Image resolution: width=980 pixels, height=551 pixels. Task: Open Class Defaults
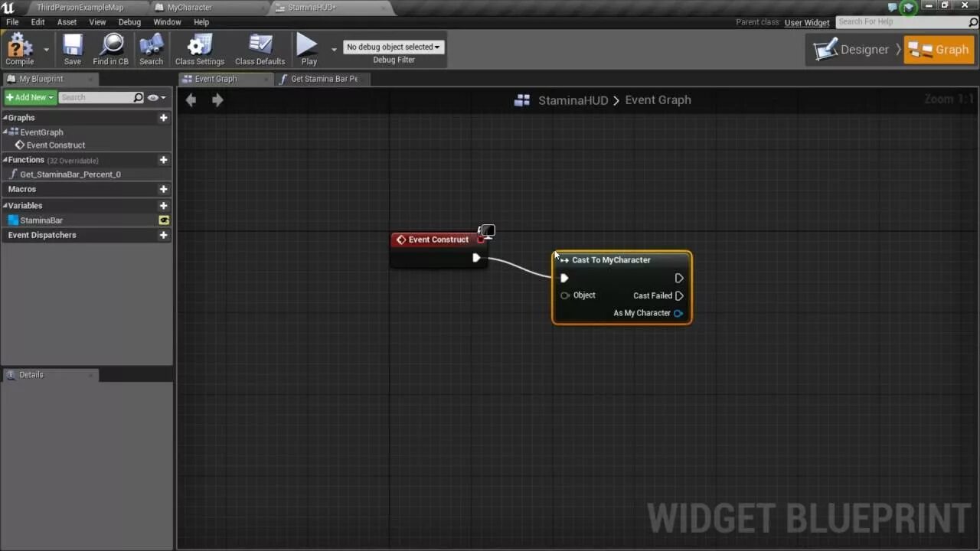(x=260, y=49)
